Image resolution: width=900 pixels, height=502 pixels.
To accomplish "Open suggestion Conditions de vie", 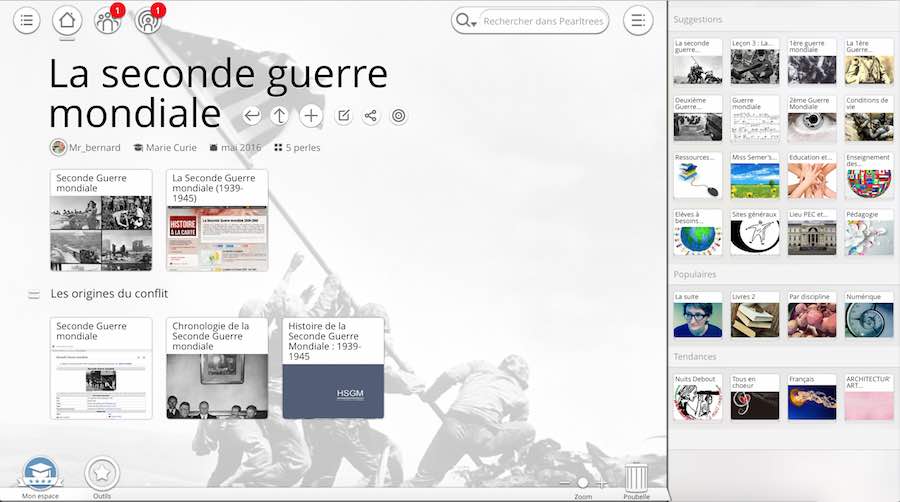I will pos(869,118).
